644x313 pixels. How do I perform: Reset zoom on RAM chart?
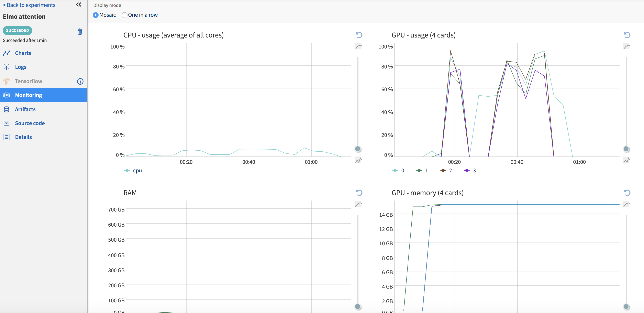[x=359, y=193]
